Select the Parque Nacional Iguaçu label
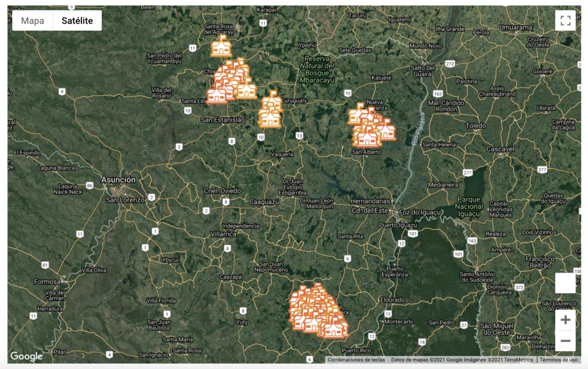 pos(469,207)
